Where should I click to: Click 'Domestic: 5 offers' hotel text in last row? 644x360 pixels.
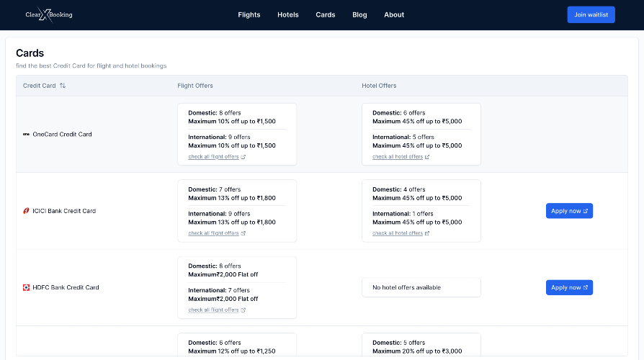[x=399, y=342]
